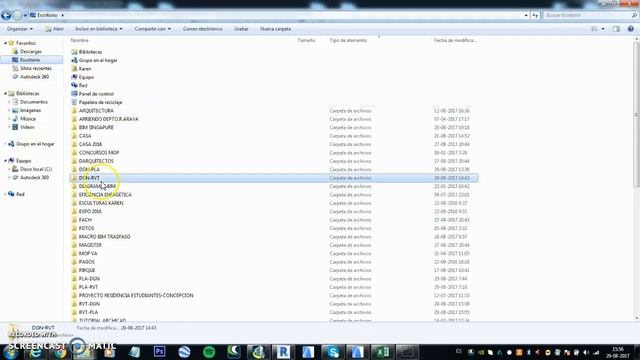Image resolution: width=640 pixels, height=360 pixels.
Task: Sort by Tipo de elemento column header
Action: (348, 40)
